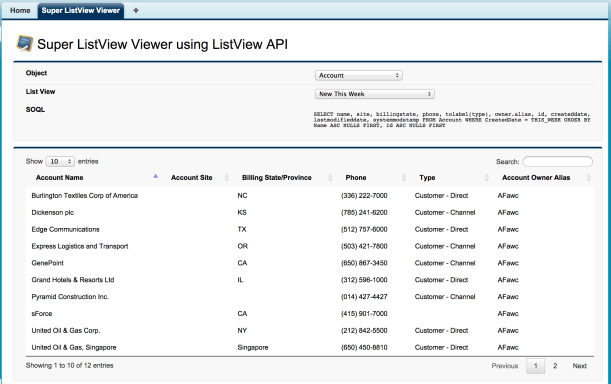
Task: Click the sForce account name
Action: coord(42,313)
